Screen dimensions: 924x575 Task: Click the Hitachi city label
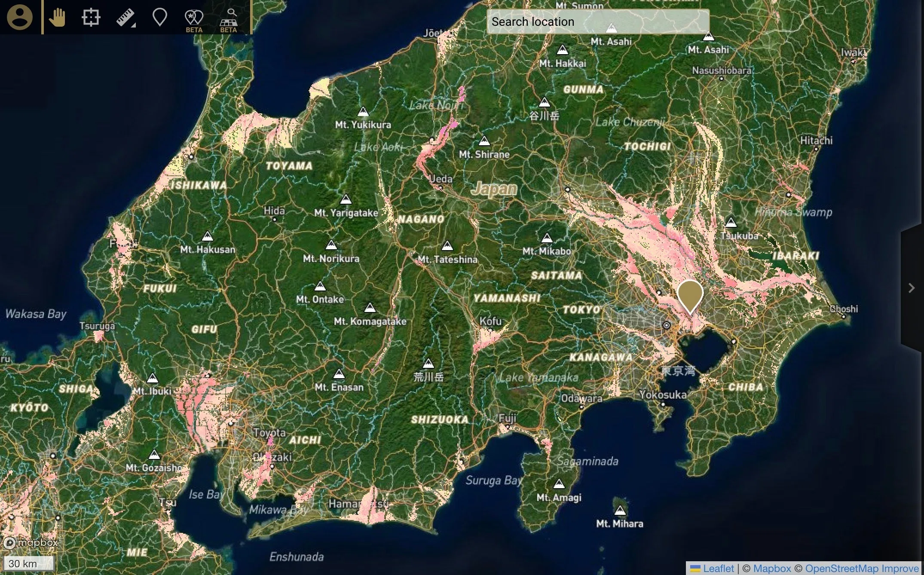click(816, 141)
